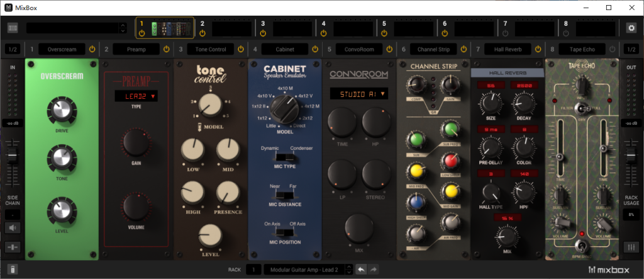Open the LEAD2 preamp type dropdown
Image resolution: width=644 pixels, height=279 pixels.
(x=136, y=96)
